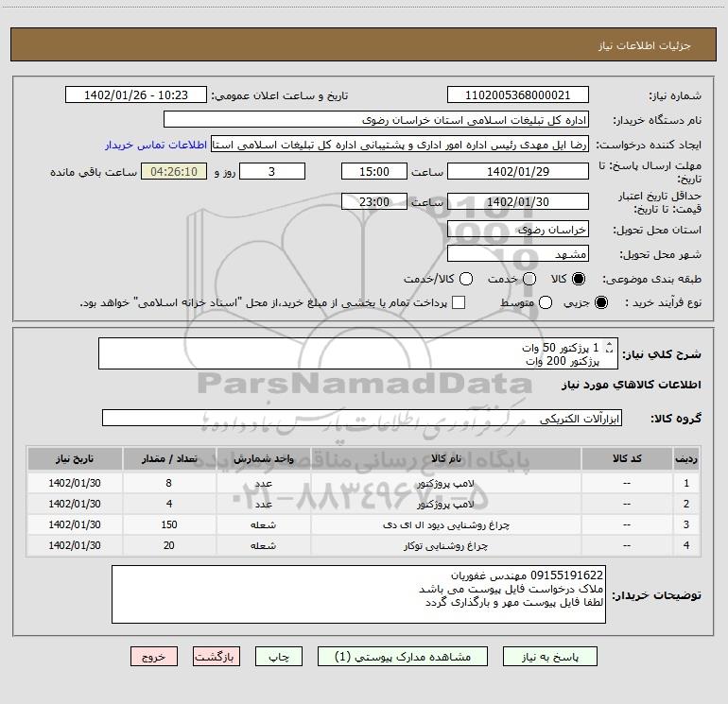This screenshot has height=704, width=728.
Task: Click the 04:26:10 remaining time field
Action: coord(174,171)
